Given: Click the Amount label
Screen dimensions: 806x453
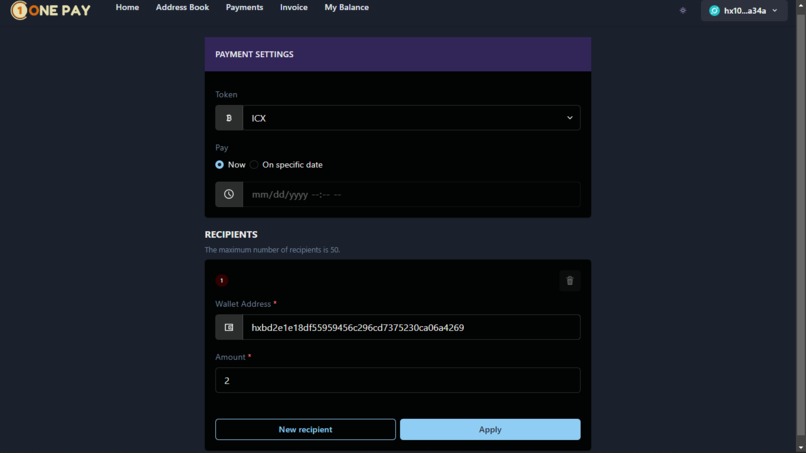Looking at the screenshot, I should point(230,357).
